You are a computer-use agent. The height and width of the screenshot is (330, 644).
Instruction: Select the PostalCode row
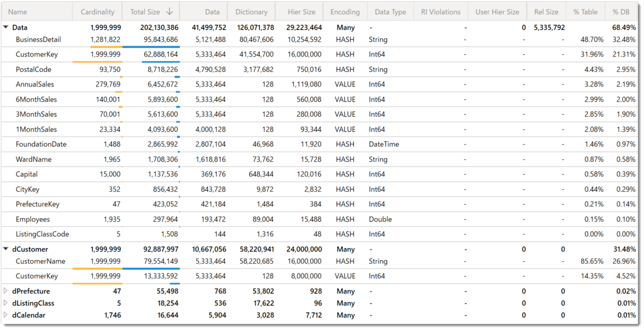click(321, 69)
